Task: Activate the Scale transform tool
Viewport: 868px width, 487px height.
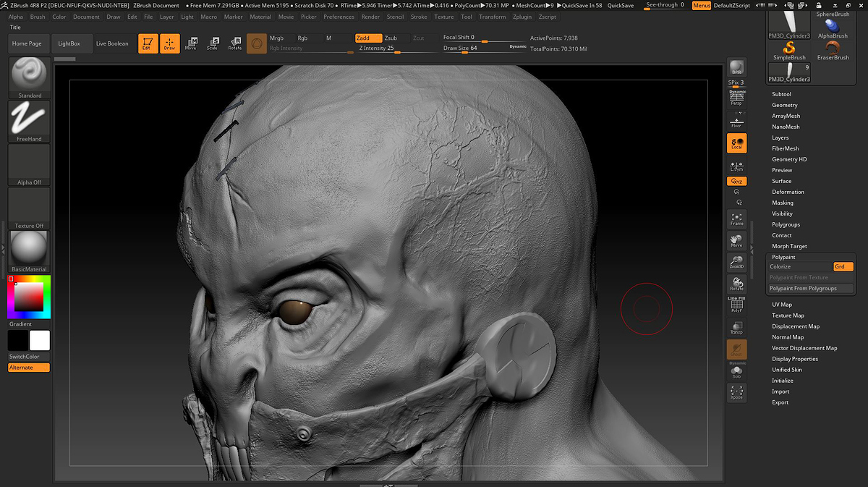Action: (212, 43)
